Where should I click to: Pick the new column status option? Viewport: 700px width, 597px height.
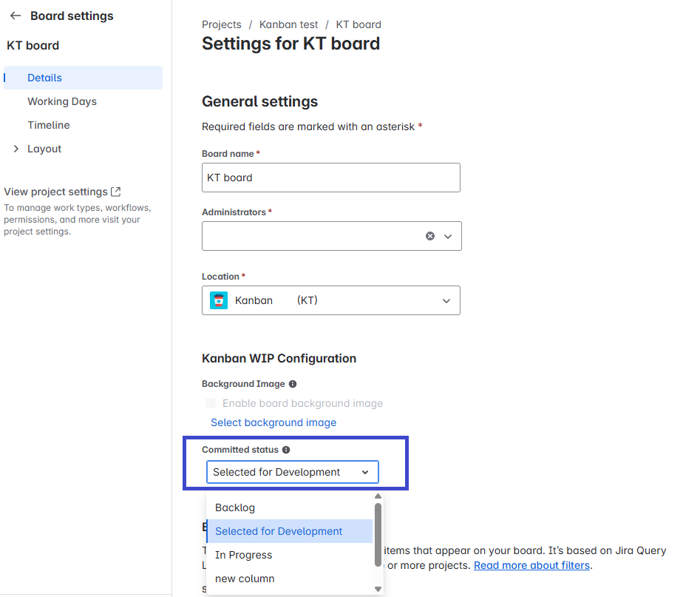coord(245,579)
